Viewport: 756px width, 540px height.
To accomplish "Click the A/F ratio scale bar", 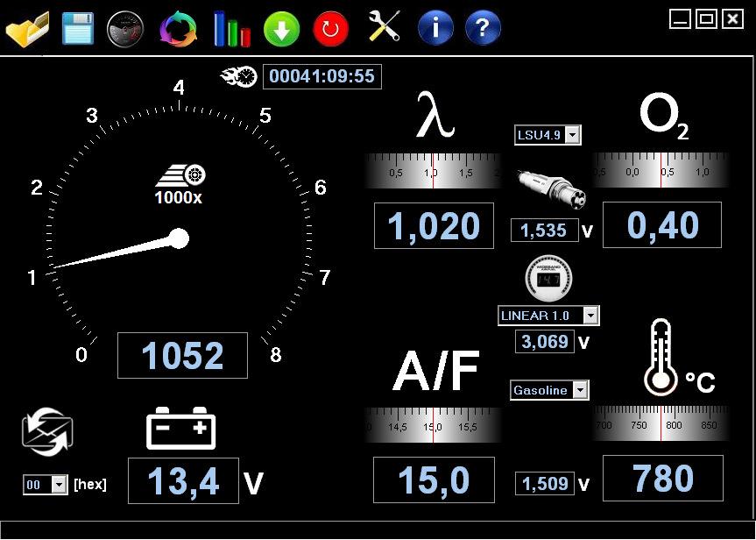I will point(433,424).
